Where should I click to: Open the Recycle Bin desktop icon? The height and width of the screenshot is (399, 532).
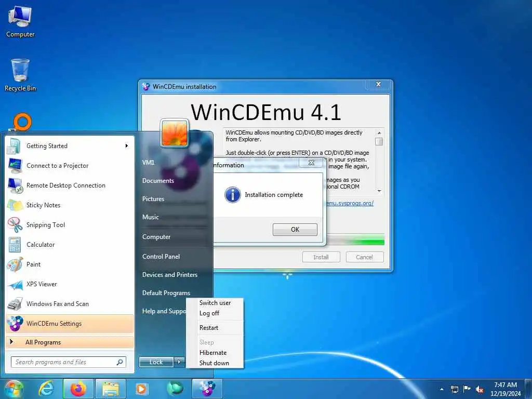tap(20, 75)
